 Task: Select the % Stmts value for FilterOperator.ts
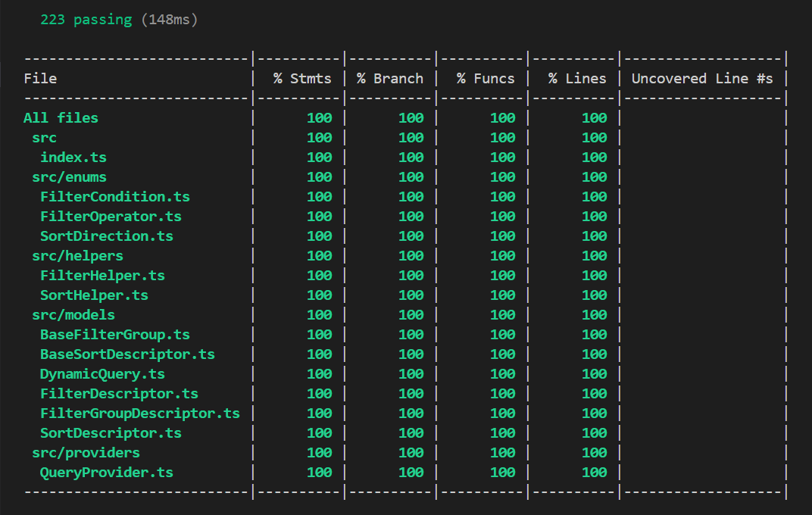[x=320, y=217]
